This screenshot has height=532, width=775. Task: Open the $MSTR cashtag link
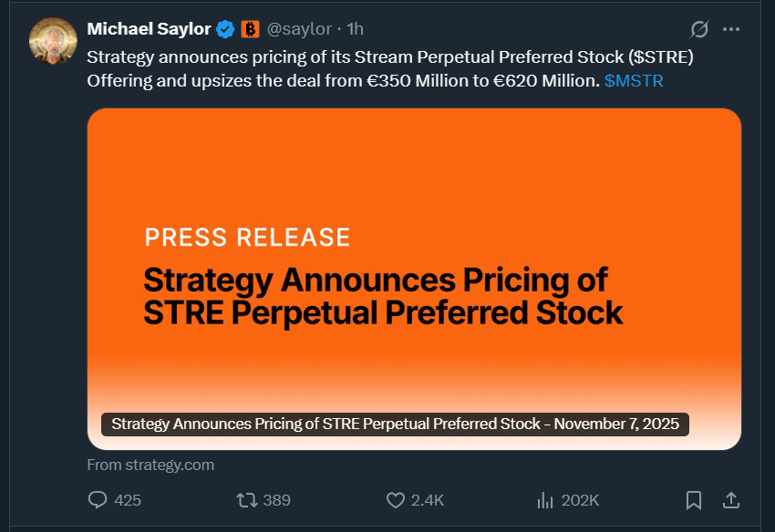[x=634, y=80]
